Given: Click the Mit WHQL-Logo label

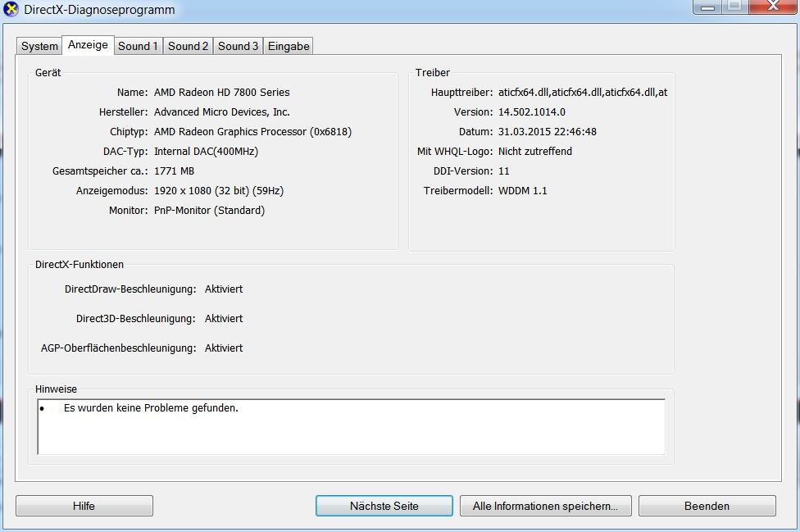Looking at the screenshot, I should point(455,151).
